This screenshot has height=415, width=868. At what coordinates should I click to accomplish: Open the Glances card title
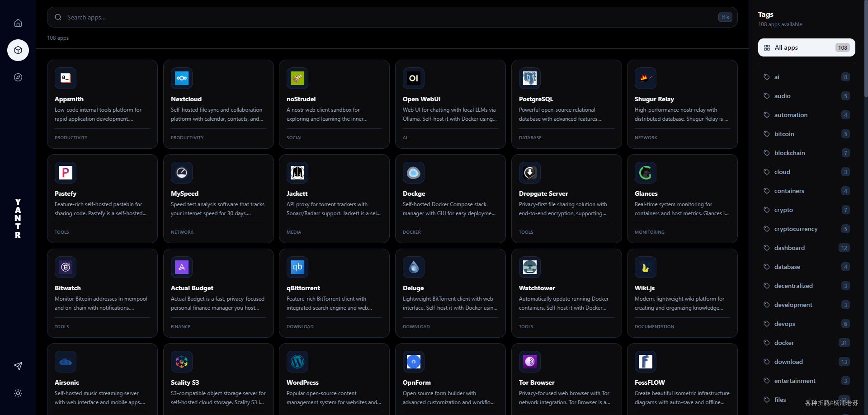(646, 193)
